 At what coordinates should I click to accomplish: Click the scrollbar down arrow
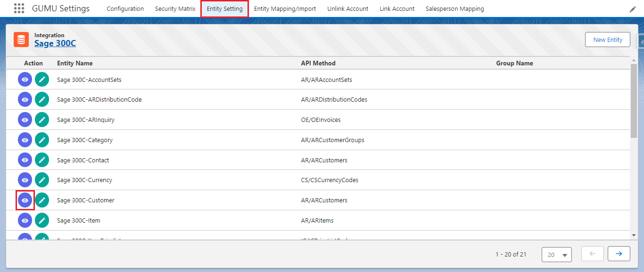click(x=634, y=235)
